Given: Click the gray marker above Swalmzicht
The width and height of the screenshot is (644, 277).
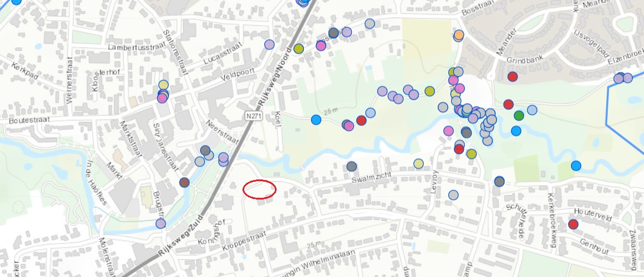Looking at the screenshot, I should (352, 166).
